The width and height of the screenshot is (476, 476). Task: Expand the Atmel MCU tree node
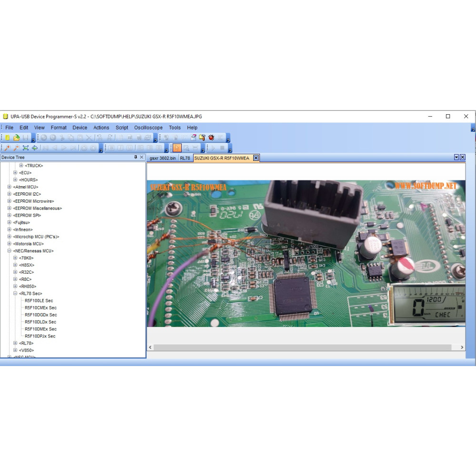(x=9, y=187)
